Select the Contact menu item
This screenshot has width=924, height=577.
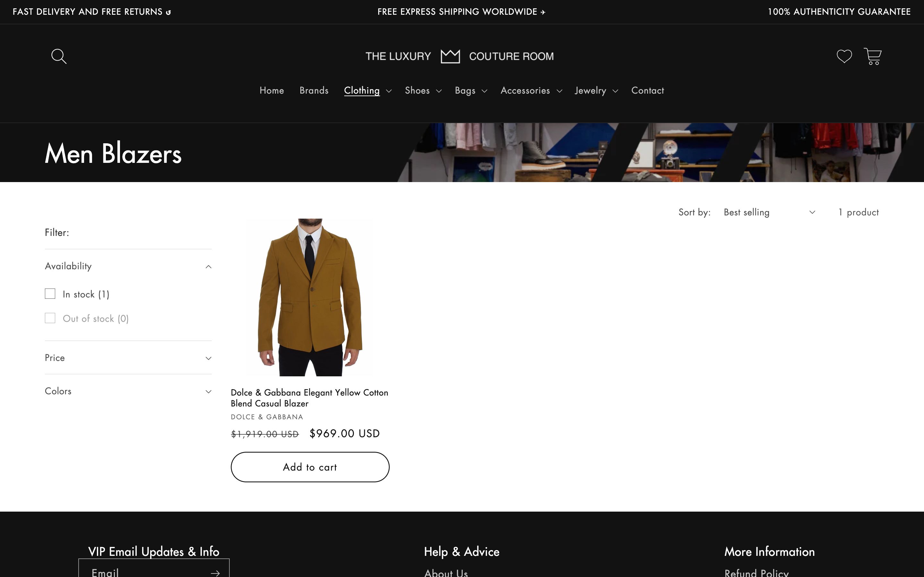tap(647, 91)
